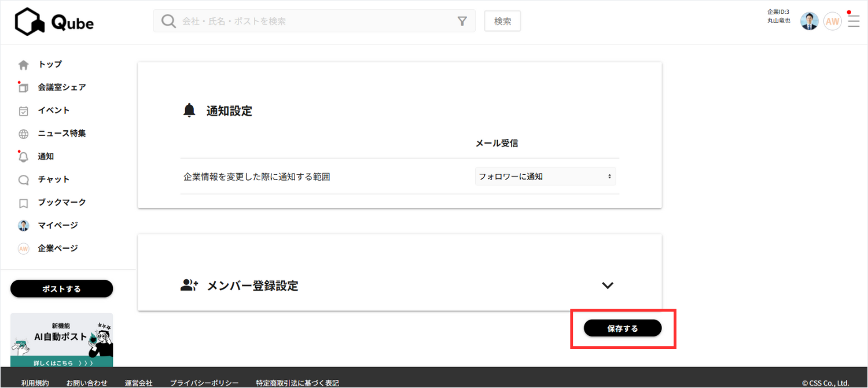Open the 通知 bell icon with red badge
This screenshot has height=388, width=868.
click(x=23, y=156)
